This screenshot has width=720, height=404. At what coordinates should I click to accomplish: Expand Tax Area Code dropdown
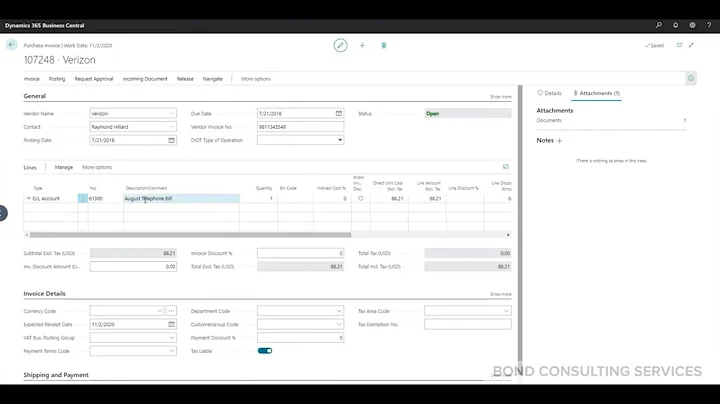506,311
